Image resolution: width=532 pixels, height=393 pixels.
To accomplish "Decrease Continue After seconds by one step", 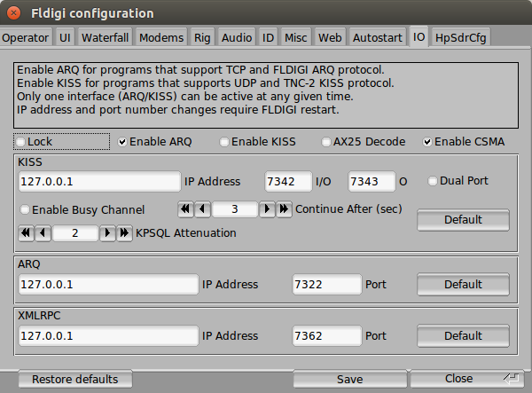I will (202, 209).
